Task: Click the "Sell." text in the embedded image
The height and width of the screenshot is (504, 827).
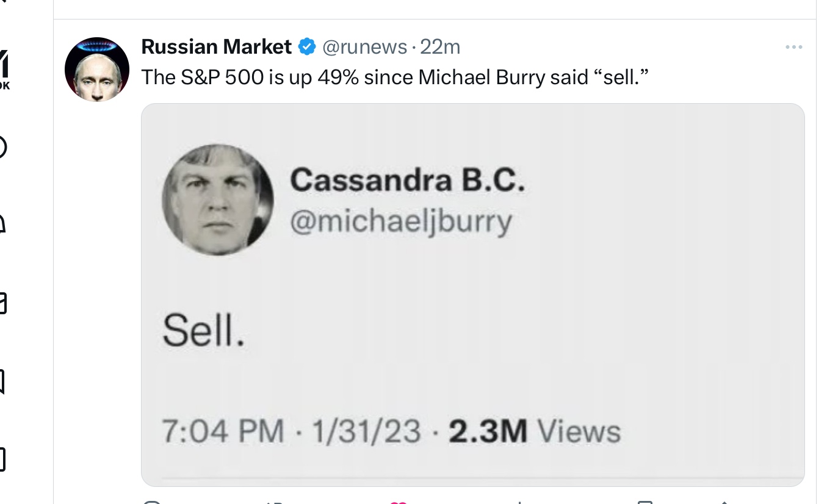Action: [203, 333]
